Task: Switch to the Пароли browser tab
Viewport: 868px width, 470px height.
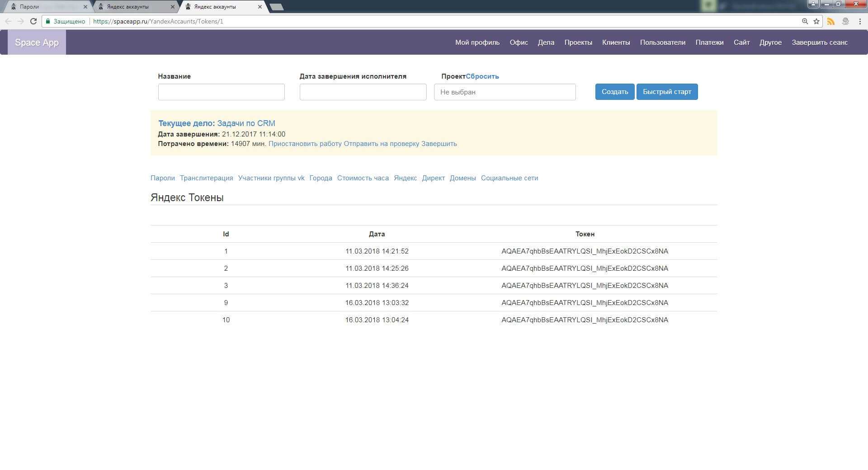Action: (x=45, y=7)
